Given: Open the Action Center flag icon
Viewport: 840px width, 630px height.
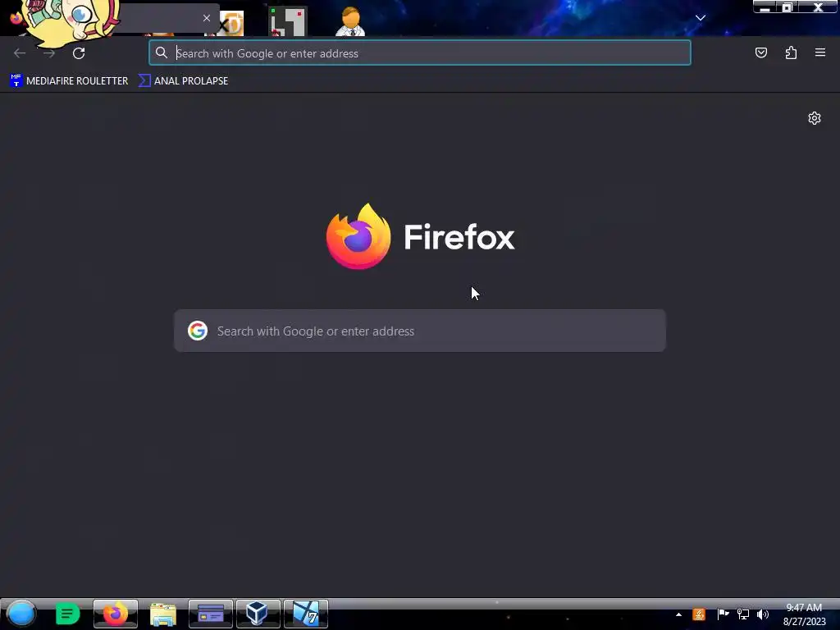Looking at the screenshot, I should click(723, 614).
